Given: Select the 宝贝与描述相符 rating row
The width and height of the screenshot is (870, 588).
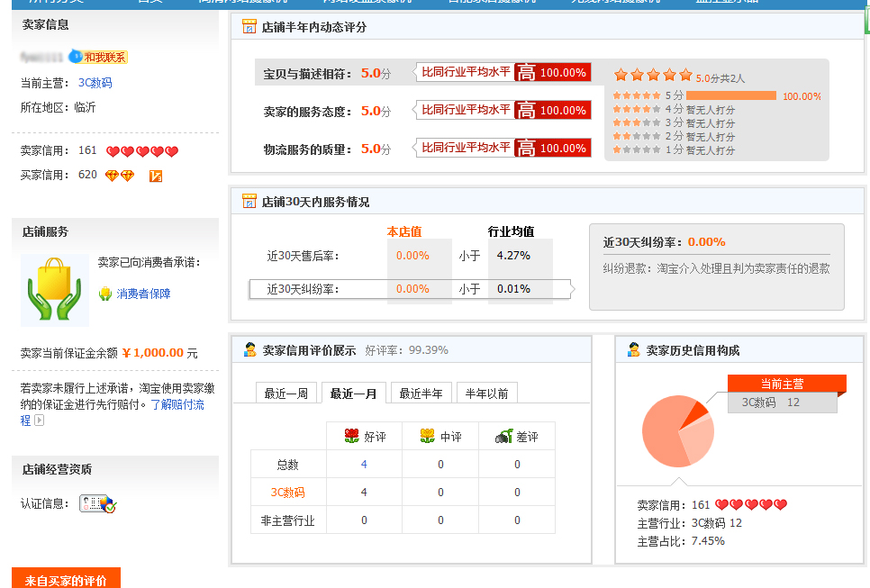Looking at the screenshot, I should (423, 73).
